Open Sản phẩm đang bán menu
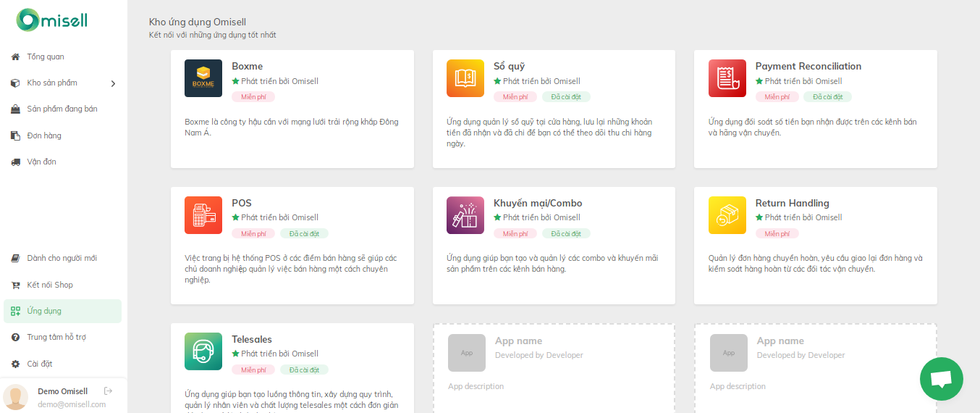 pyautogui.click(x=62, y=109)
